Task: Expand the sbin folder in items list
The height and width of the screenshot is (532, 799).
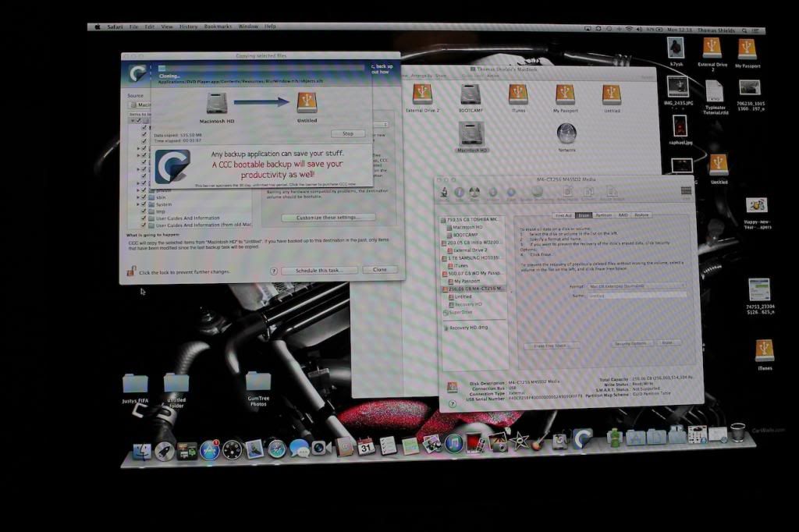Action: (137, 197)
